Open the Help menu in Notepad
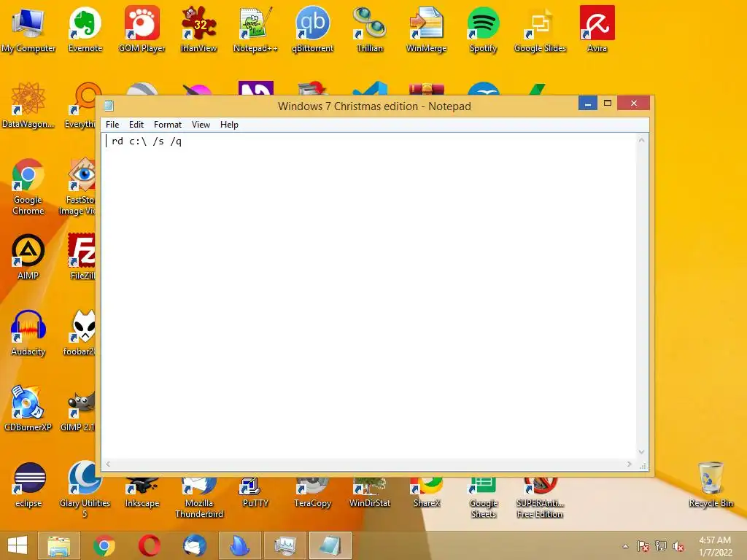Image resolution: width=747 pixels, height=560 pixels. 229,125
